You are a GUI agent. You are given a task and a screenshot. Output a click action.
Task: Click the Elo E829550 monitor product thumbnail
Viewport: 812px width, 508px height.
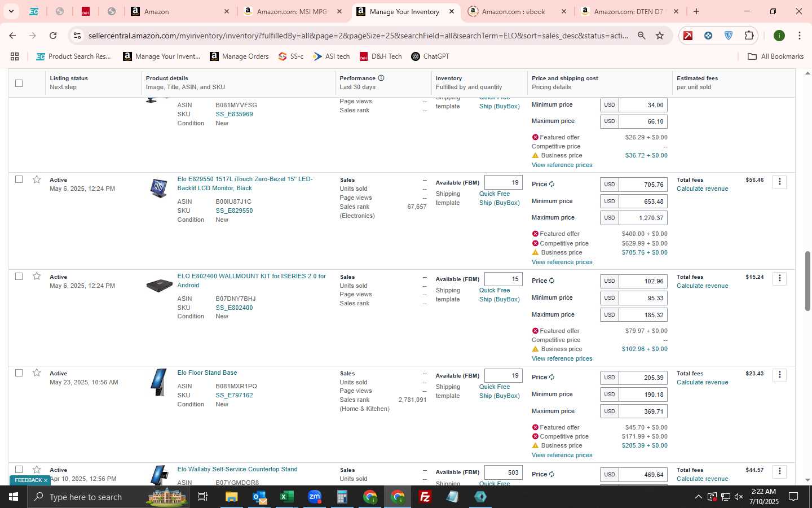tap(159, 188)
